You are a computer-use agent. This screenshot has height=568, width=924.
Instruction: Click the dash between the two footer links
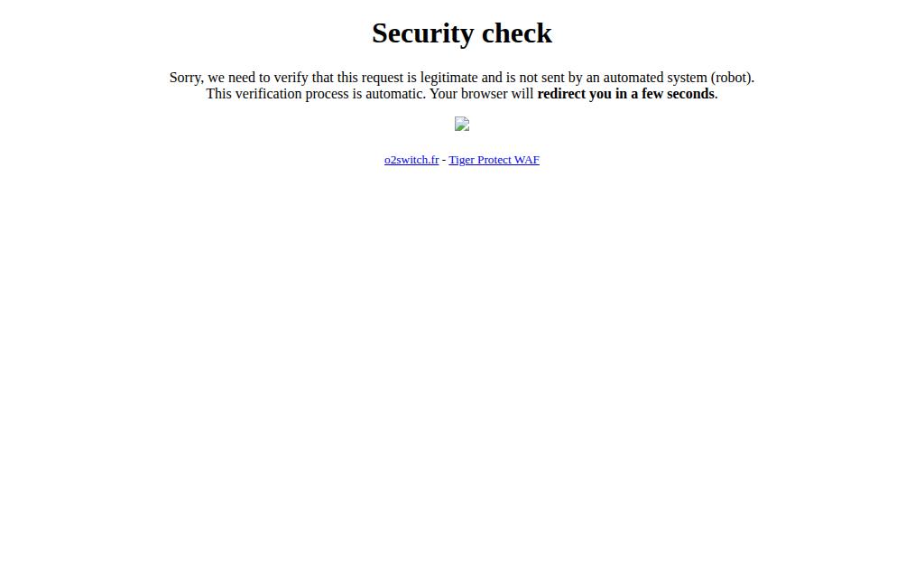click(444, 160)
